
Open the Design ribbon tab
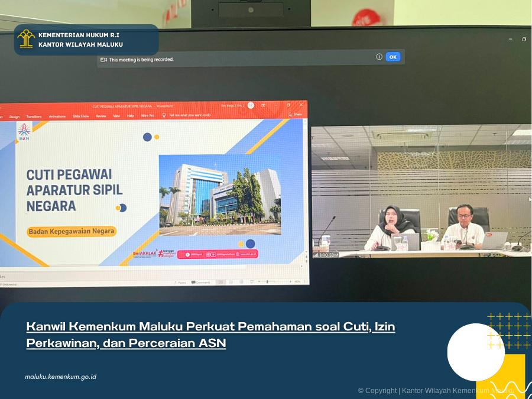(x=14, y=116)
